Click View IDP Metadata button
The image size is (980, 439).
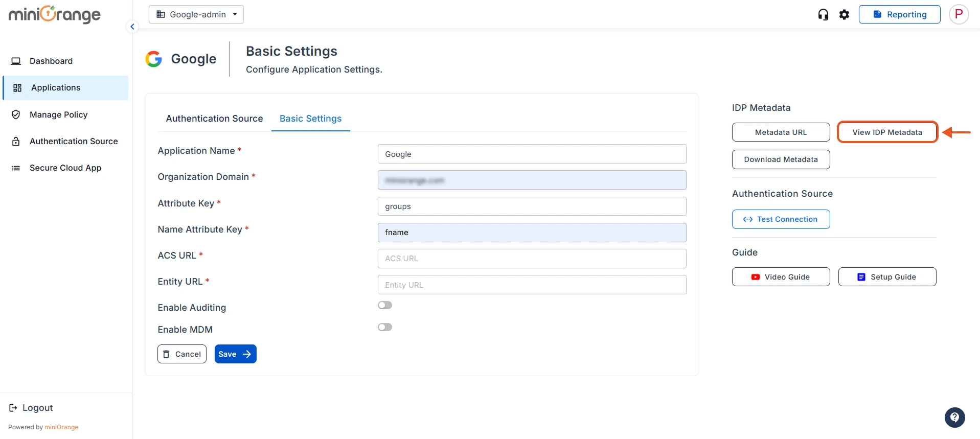[887, 132]
